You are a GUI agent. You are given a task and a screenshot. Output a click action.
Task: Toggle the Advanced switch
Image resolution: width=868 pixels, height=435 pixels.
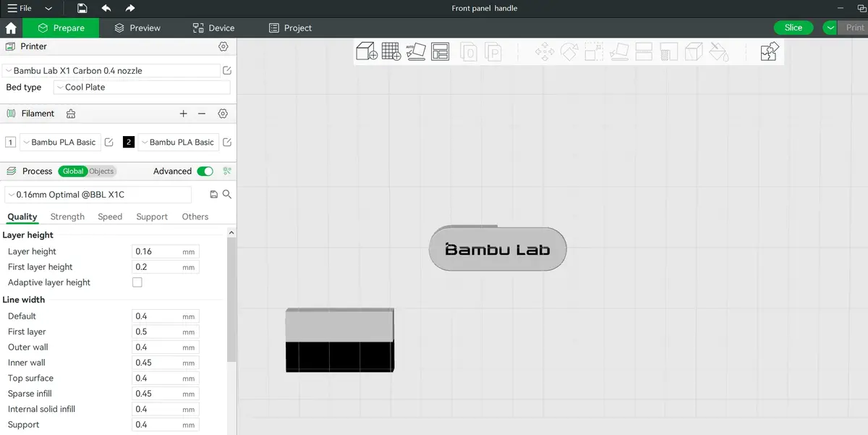click(x=205, y=172)
